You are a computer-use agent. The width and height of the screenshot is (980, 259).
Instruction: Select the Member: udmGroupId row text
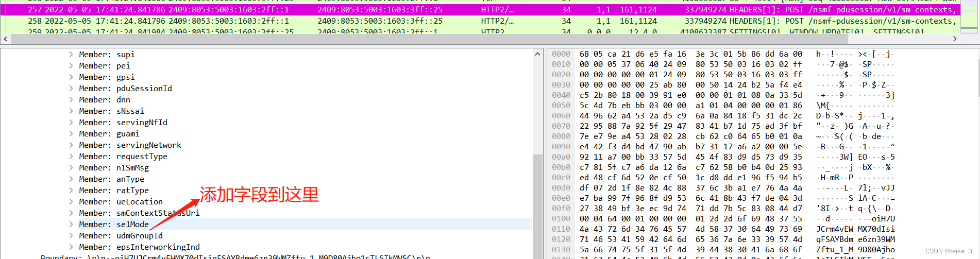tap(121, 235)
